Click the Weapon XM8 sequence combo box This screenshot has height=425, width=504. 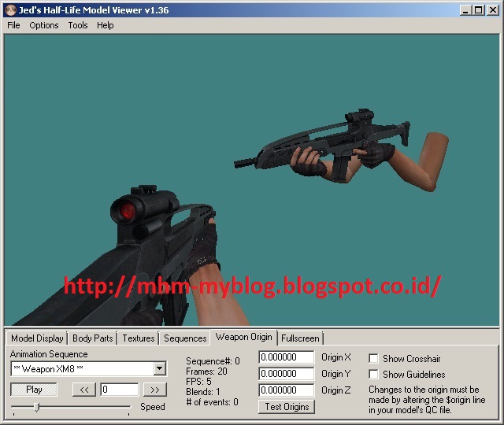89,368
